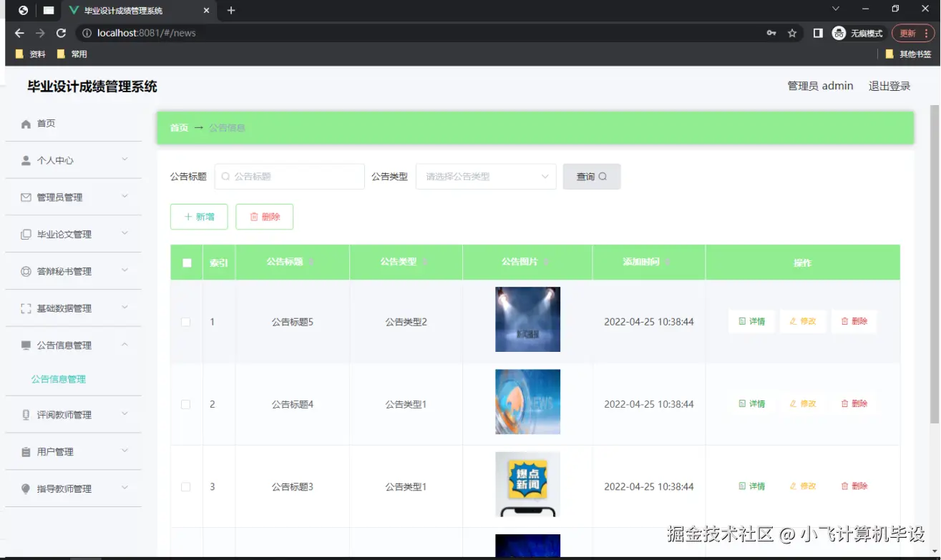The image size is (941, 560).
Task: Collapse the 公告信息管理 section
Action: (123, 345)
